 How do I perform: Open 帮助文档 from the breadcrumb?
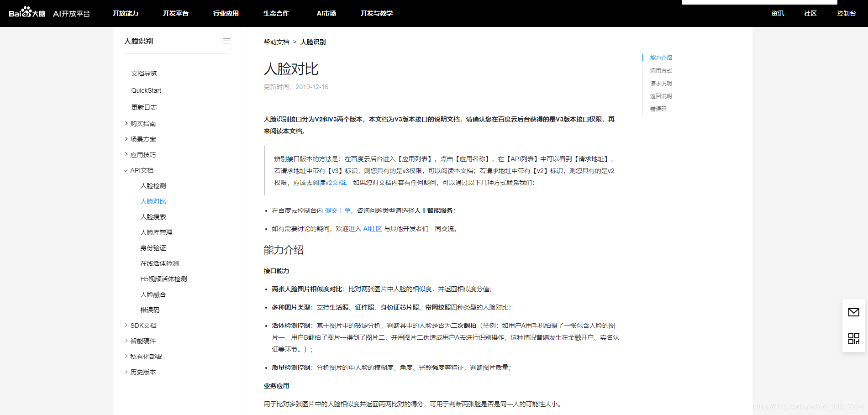pyautogui.click(x=276, y=42)
